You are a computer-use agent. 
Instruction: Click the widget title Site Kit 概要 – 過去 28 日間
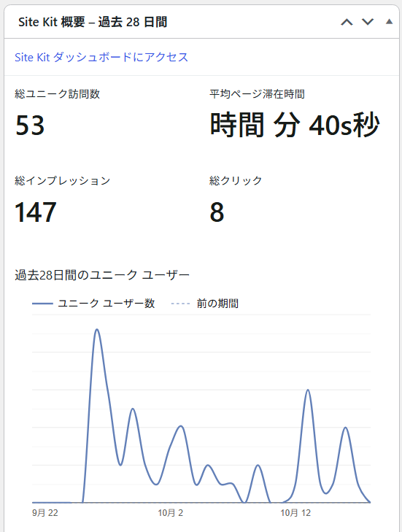pos(93,22)
